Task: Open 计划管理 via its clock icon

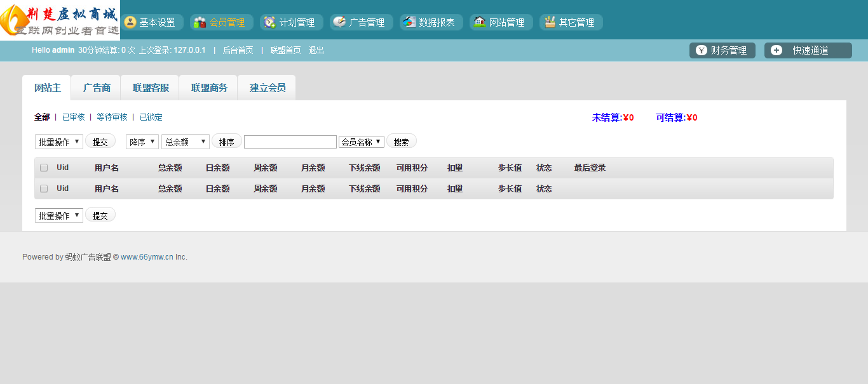Action: coord(270,22)
